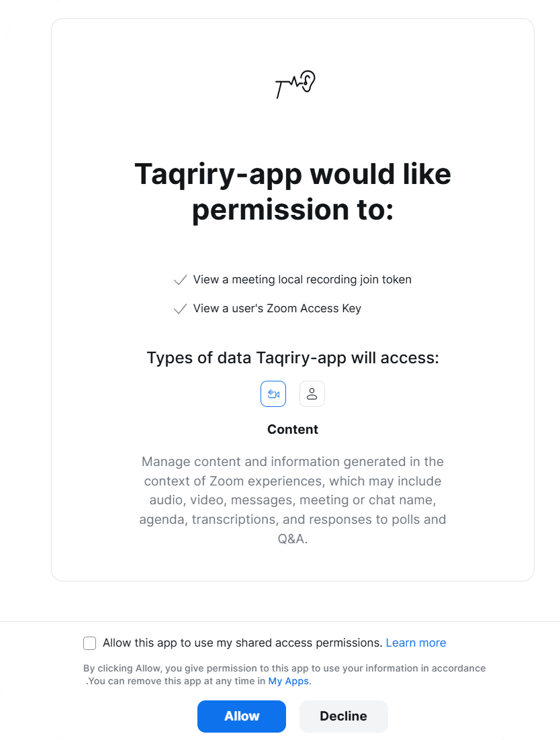Select the camera icon inside the blue box
Image resolution: width=560 pixels, height=740 pixels.
[x=273, y=394]
